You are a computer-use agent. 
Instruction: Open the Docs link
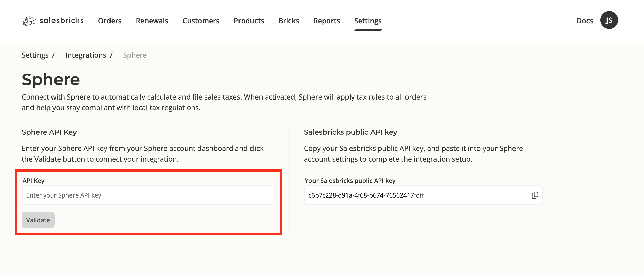[x=585, y=21]
